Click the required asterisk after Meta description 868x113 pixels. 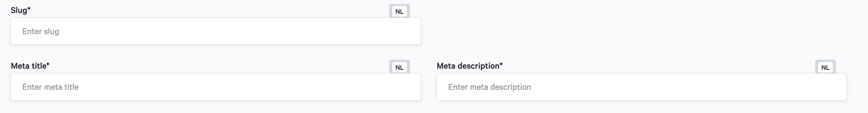click(x=501, y=64)
